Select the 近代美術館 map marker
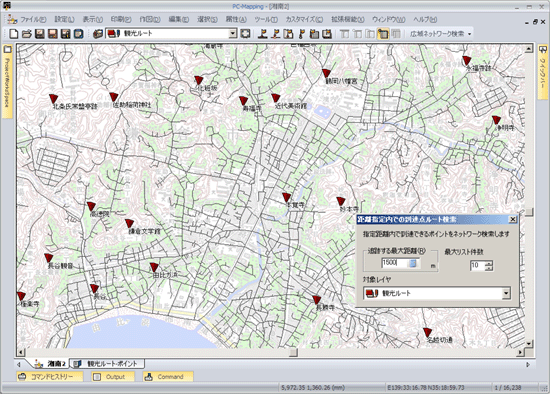 pyautogui.click(x=276, y=98)
